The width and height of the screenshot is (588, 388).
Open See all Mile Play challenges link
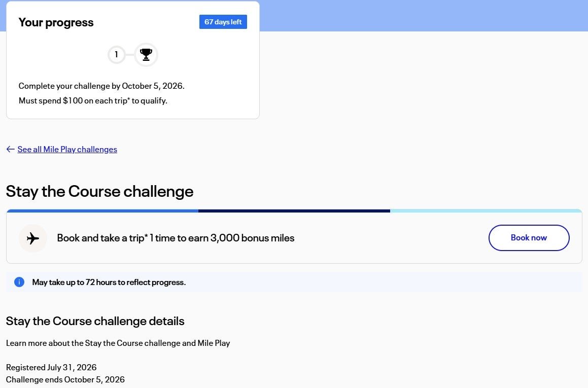coord(67,149)
